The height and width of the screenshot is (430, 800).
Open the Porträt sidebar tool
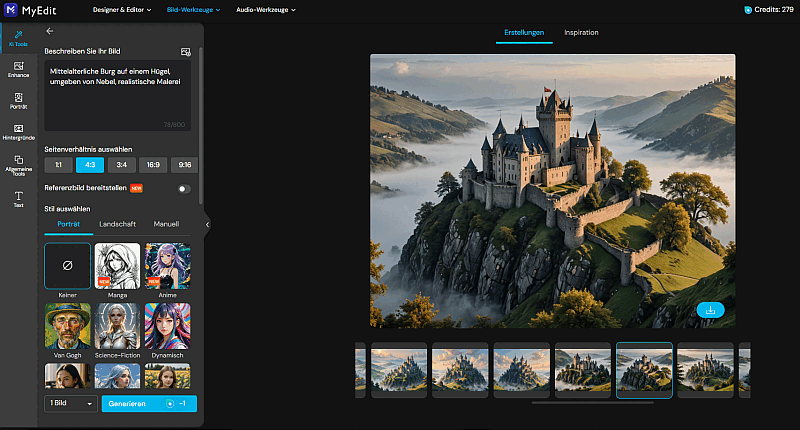[x=19, y=101]
